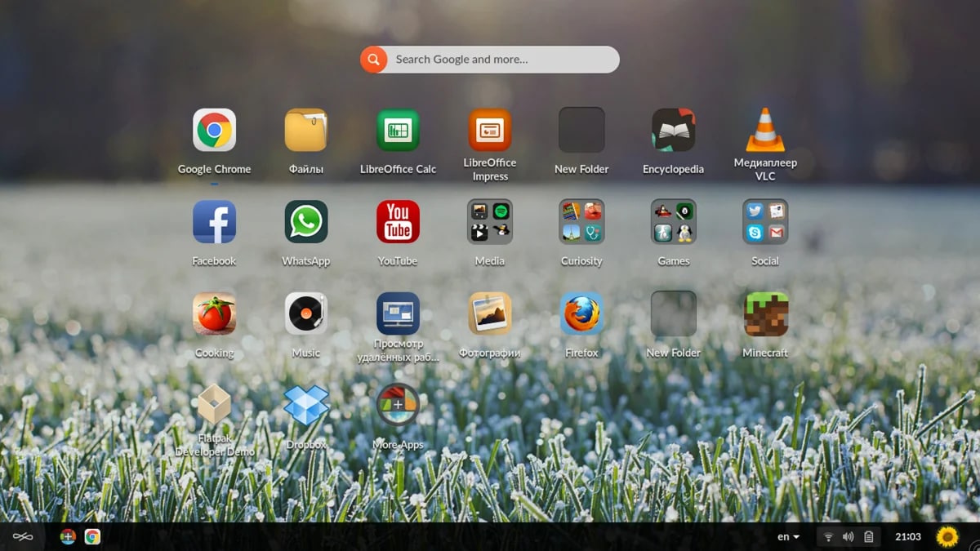Click the Endless logo button in taskbar
980x551 pixels.
point(23,536)
